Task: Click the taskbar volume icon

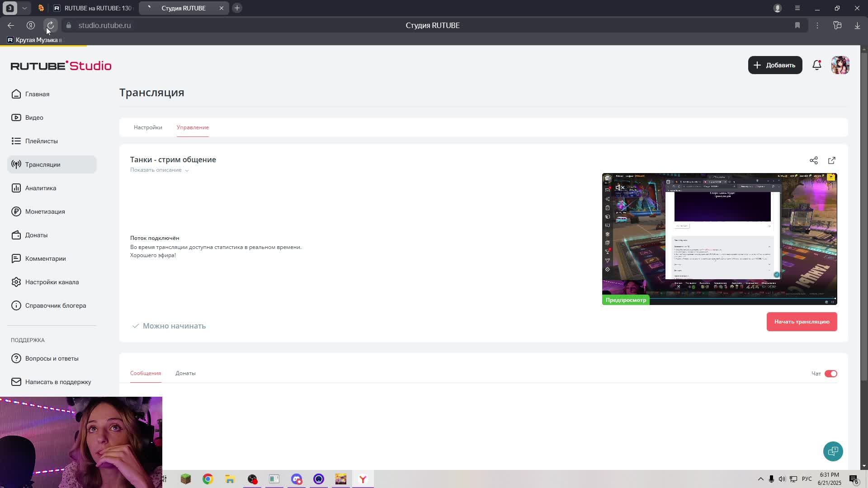Action: click(782, 479)
